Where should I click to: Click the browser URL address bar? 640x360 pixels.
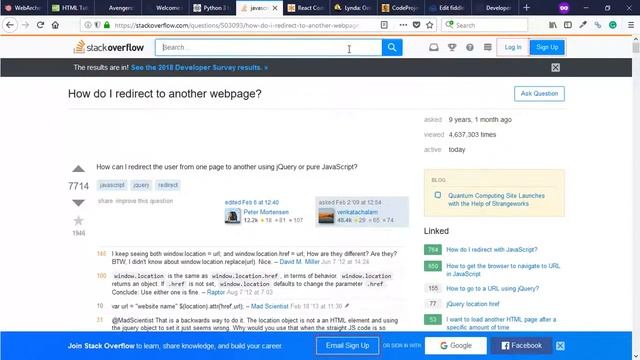click(x=237, y=25)
